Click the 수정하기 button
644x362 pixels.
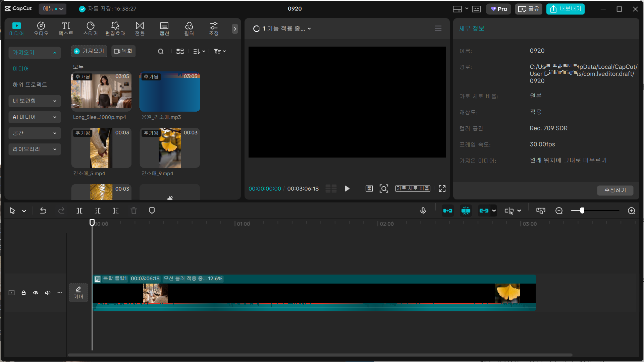click(x=615, y=190)
